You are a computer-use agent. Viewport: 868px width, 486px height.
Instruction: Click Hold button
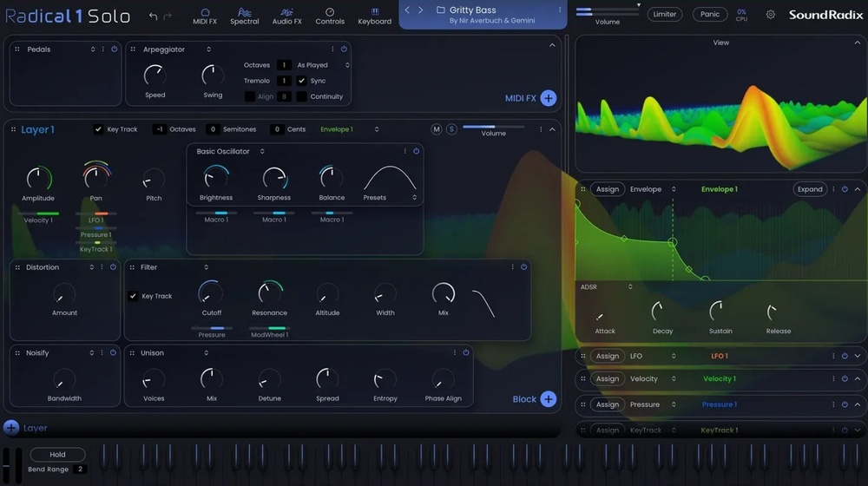click(57, 455)
